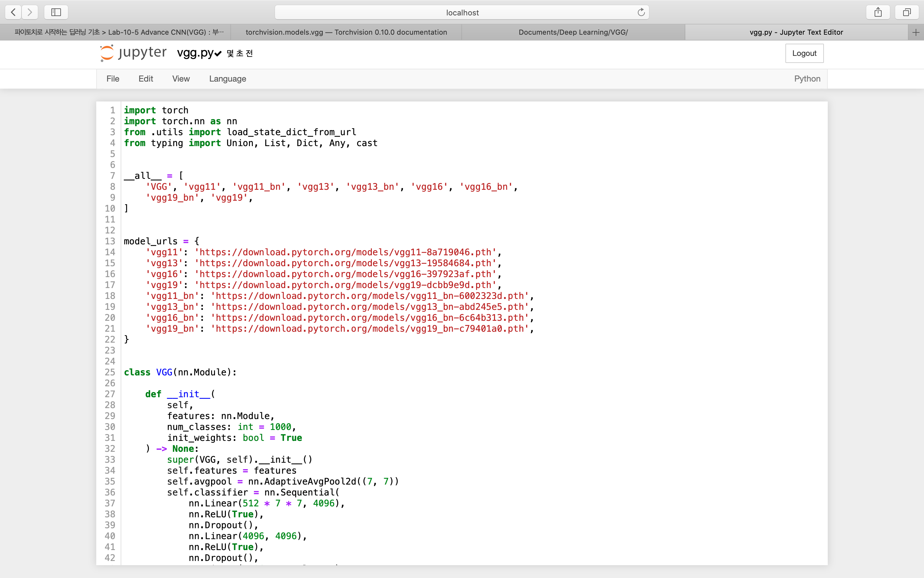Click line number 1 in gutter

113,110
